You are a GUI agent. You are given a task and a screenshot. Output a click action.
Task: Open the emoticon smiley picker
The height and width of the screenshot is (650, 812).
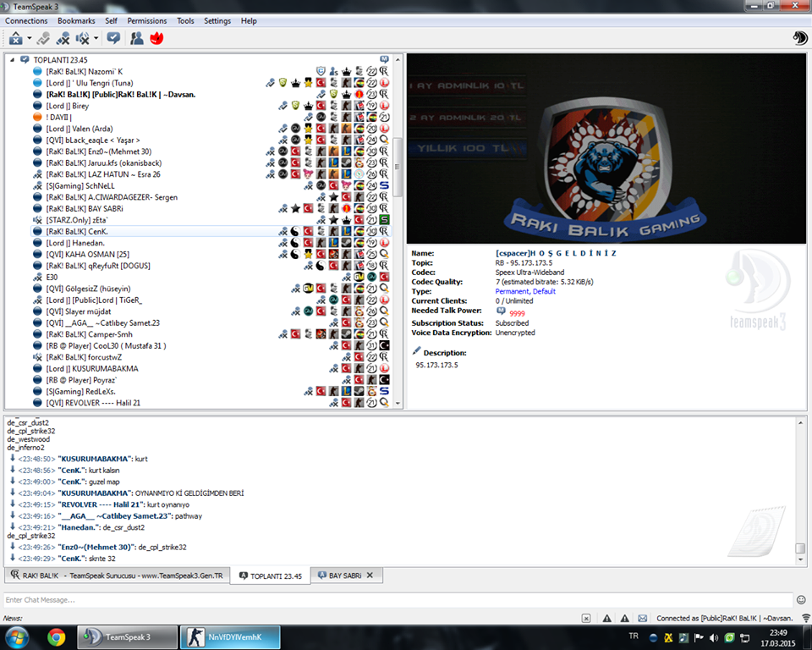coord(801,600)
